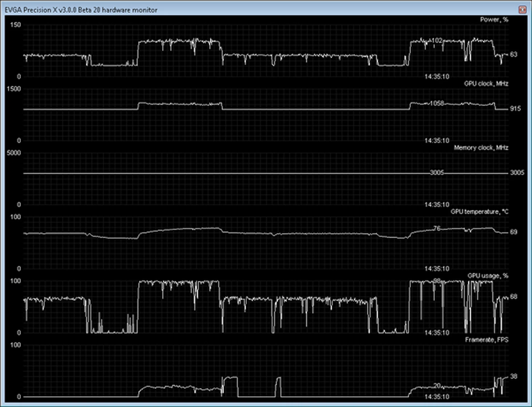Click the 5000 axis maximum on the memory clock graph
The height and width of the screenshot is (407, 532).
(14, 153)
